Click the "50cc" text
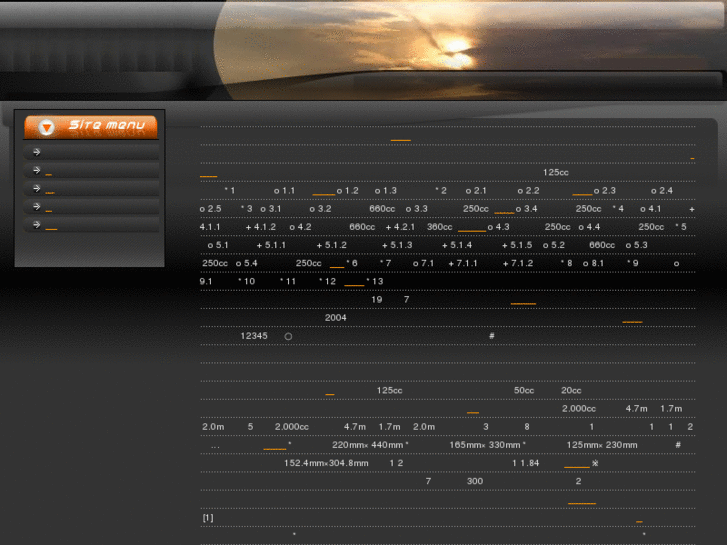 (x=524, y=391)
